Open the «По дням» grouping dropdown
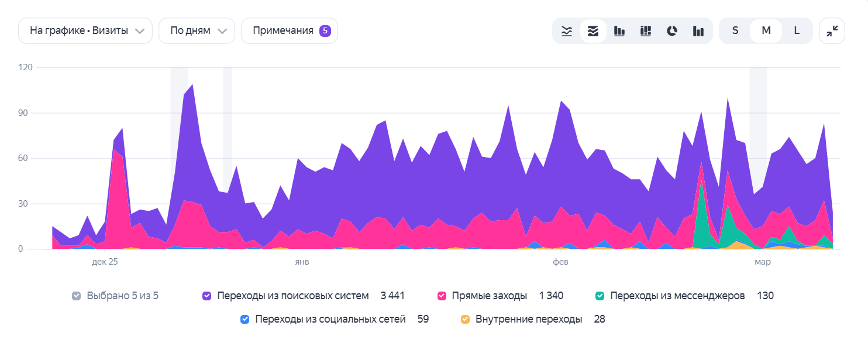Image resolution: width=868 pixels, height=339 pixels. (x=197, y=30)
